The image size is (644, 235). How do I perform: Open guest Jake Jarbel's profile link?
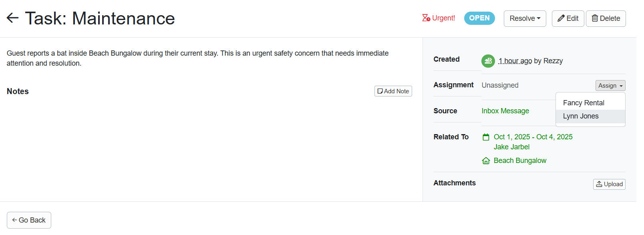[511, 147]
